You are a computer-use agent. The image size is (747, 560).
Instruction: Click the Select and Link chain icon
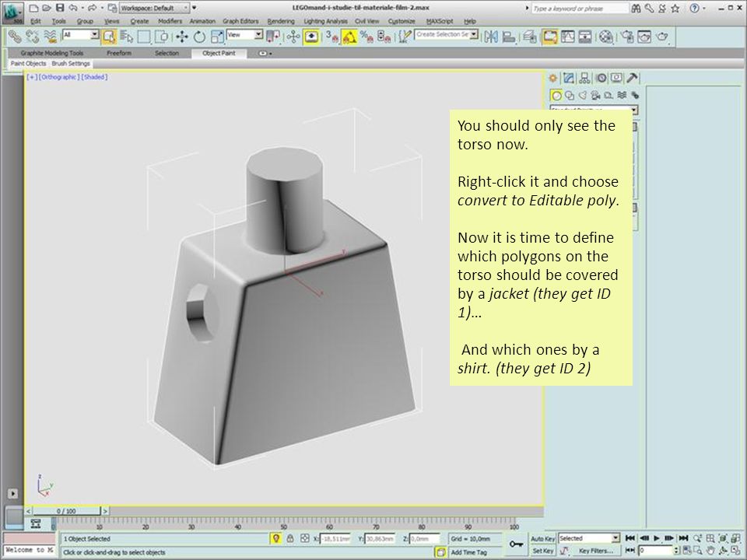click(15, 37)
